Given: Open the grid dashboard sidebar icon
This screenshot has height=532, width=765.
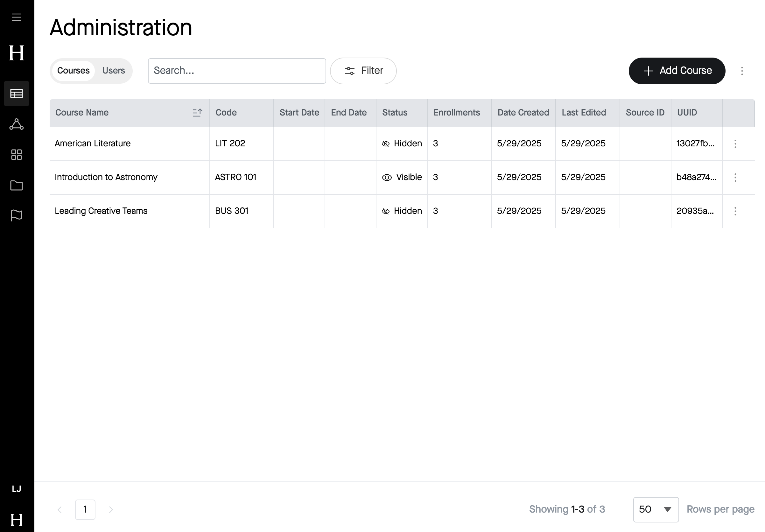Looking at the screenshot, I should click(x=16, y=155).
